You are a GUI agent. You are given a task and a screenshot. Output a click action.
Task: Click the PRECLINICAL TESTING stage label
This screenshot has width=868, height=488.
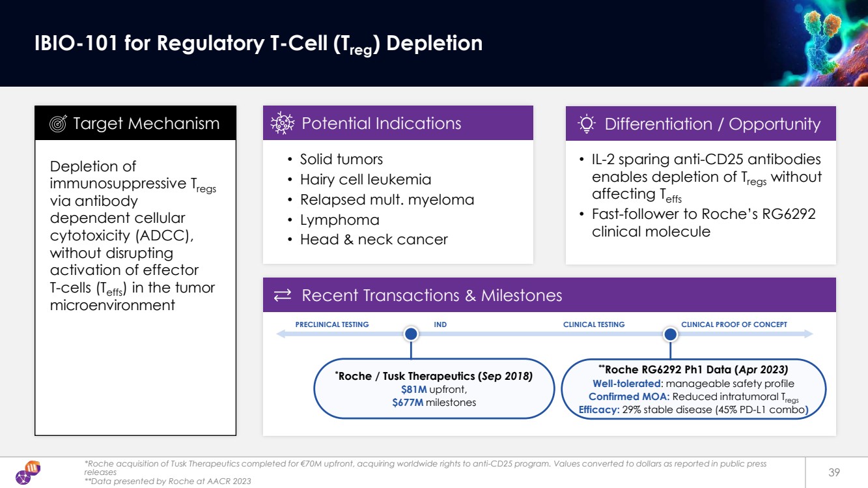(x=332, y=324)
